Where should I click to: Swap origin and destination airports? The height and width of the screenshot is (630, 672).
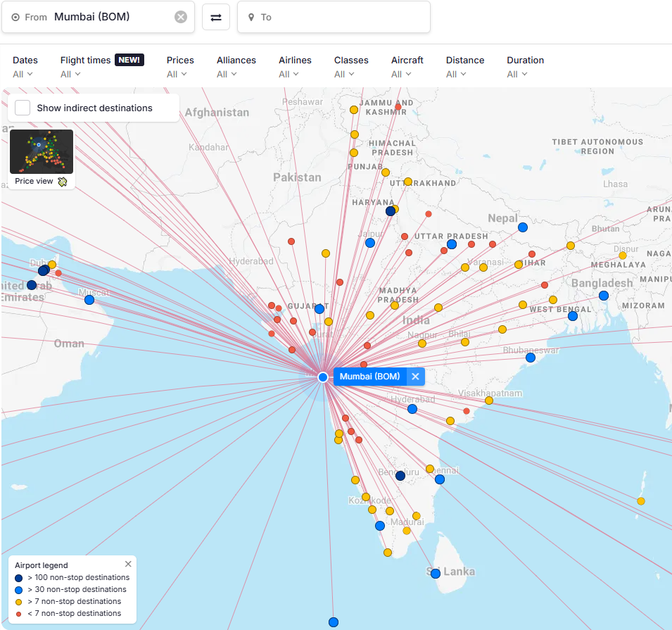pos(216,17)
